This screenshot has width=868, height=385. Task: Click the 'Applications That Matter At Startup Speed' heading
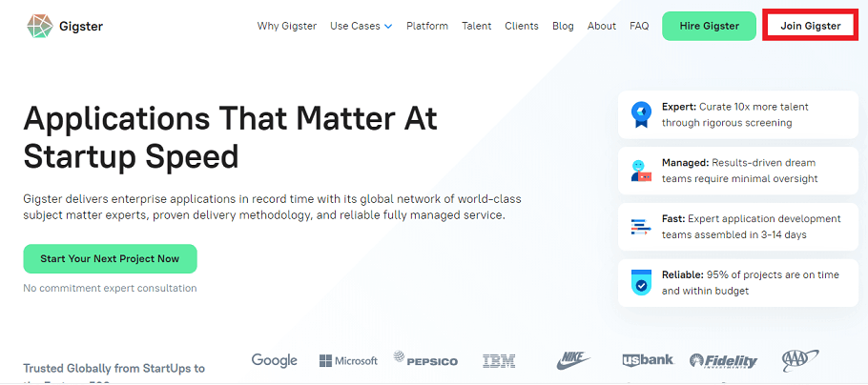(230, 136)
